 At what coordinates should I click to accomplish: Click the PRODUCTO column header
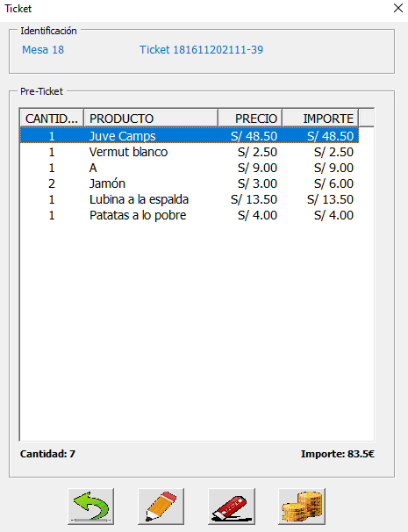click(x=151, y=119)
